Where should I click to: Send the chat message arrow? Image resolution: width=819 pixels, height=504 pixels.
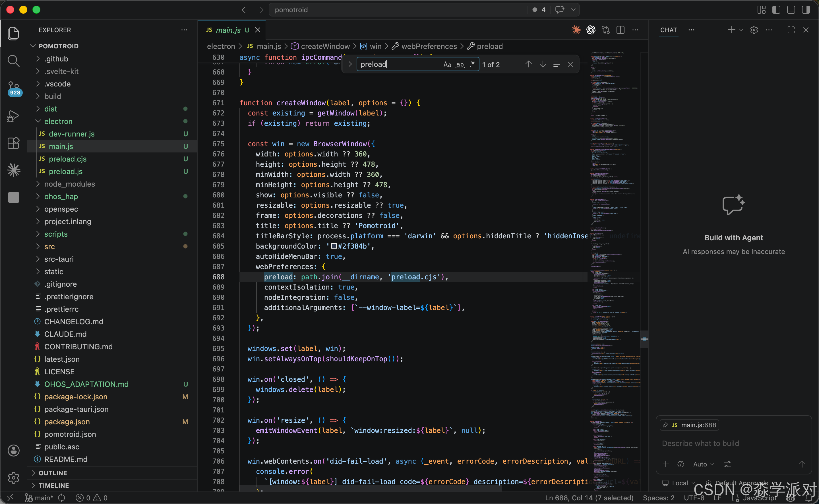tap(802, 464)
